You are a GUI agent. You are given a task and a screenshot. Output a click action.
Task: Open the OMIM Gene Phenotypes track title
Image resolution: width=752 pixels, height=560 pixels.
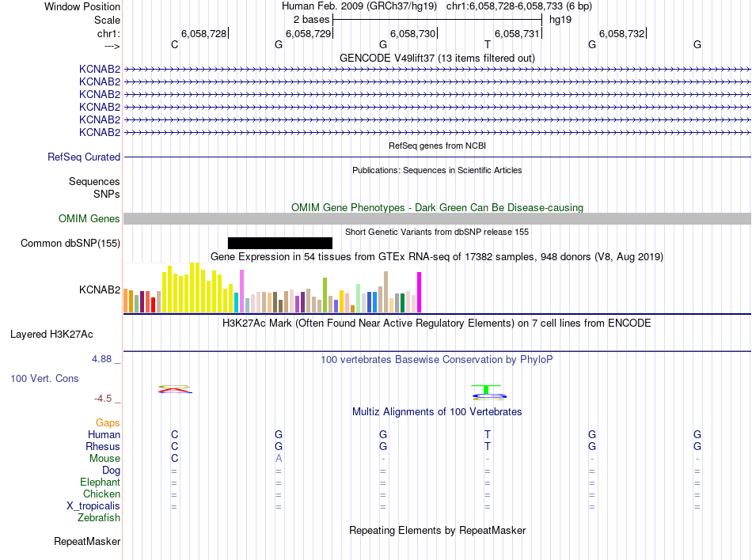click(437, 207)
